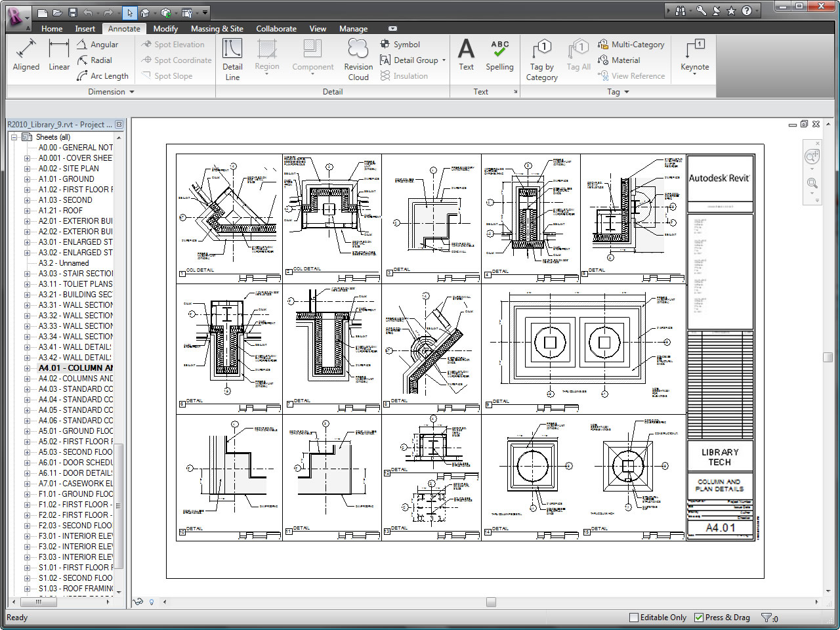Switch to the Modify ribbon tab
Image resolution: width=840 pixels, height=630 pixels.
tap(165, 29)
